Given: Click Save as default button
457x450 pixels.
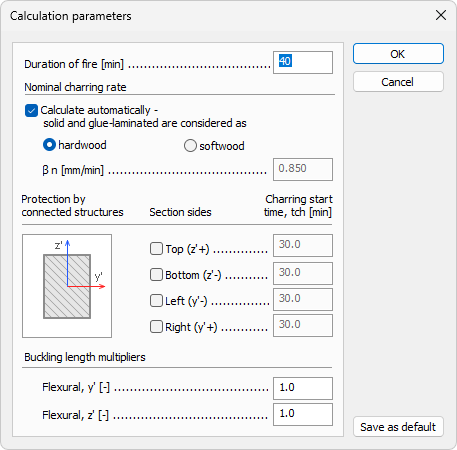Looking at the screenshot, I should tap(398, 427).
